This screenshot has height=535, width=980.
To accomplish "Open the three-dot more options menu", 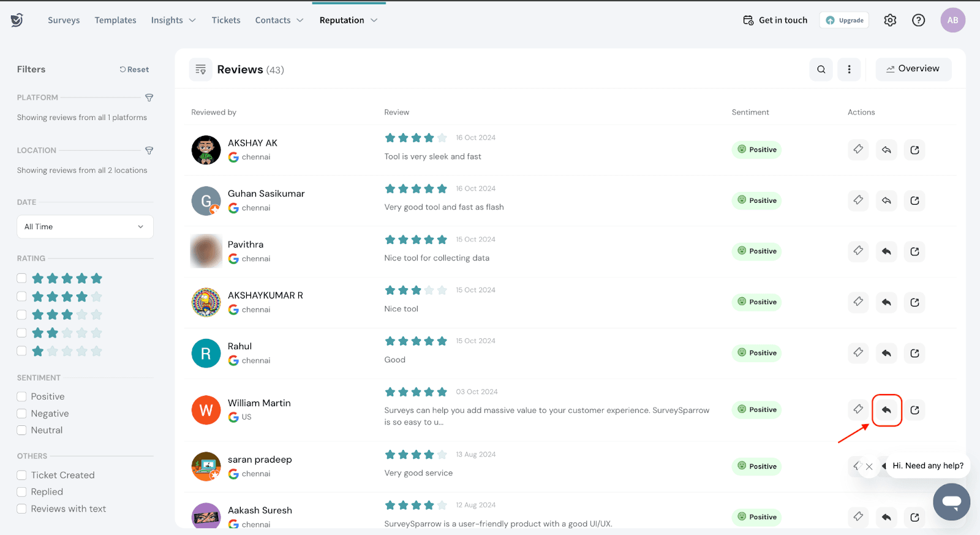I will pyautogui.click(x=849, y=69).
